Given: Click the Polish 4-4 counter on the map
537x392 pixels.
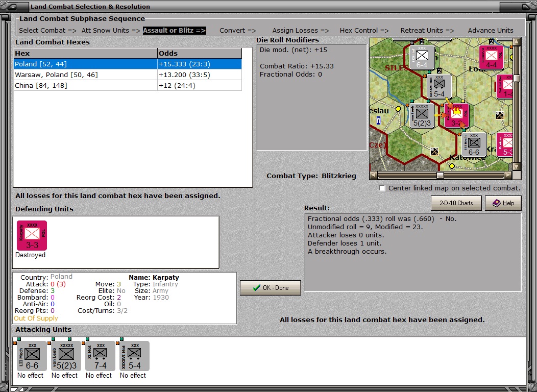Looking at the screenshot, I should pos(491,57).
